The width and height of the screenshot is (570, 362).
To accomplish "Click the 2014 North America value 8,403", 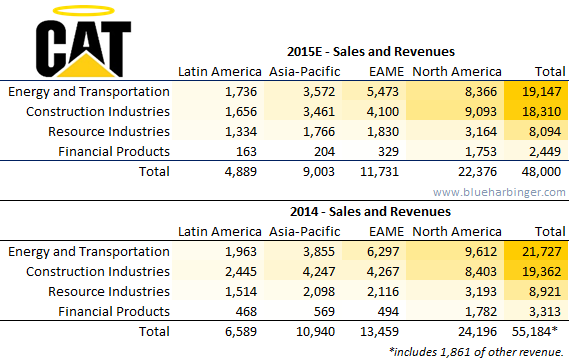I will 481,271.
